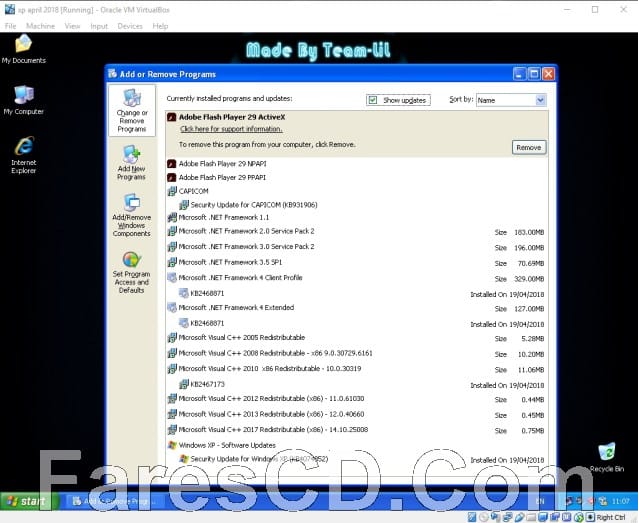The width and height of the screenshot is (638, 523).
Task: Open Add New Programs panel
Action: click(131, 163)
